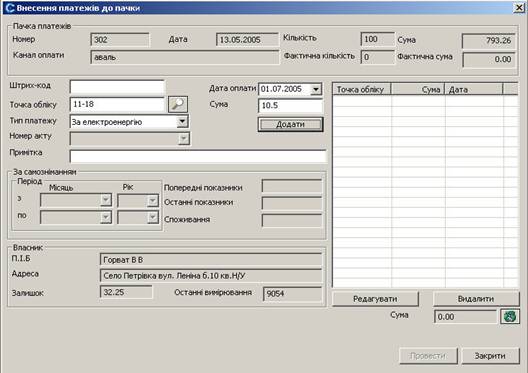Click the Останні вимірювання field showing 9054
528x373 pixels.
click(293, 294)
